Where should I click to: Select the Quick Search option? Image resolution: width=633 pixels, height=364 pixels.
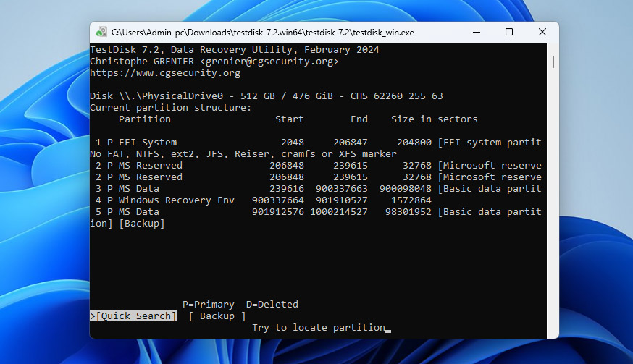pyautogui.click(x=133, y=316)
